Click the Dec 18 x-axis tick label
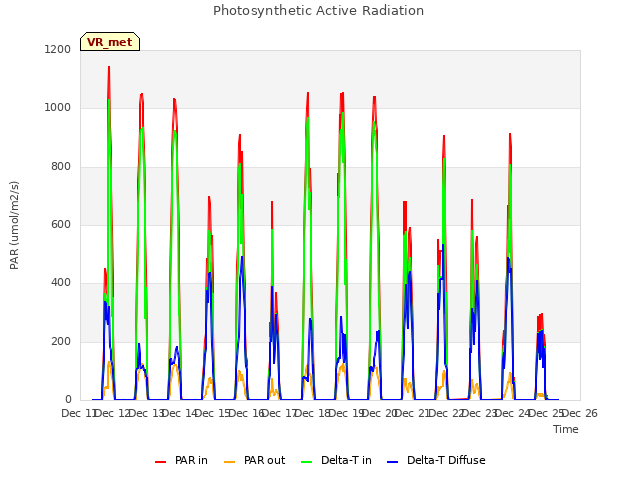 pos(313,413)
